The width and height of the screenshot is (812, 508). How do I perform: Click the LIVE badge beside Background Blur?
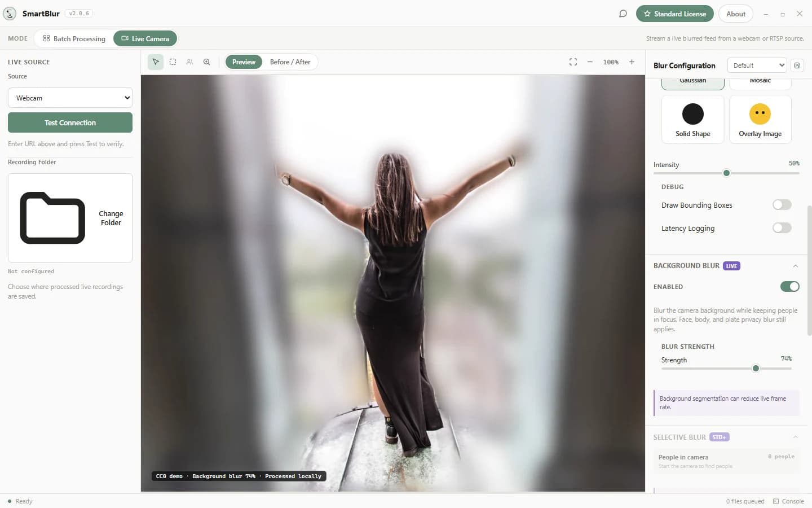coord(731,266)
